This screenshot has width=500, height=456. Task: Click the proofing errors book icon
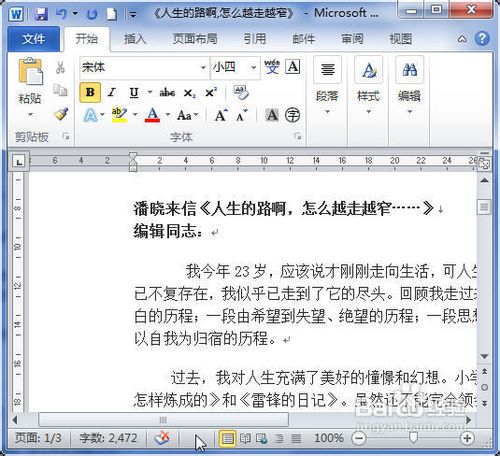click(x=162, y=438)
